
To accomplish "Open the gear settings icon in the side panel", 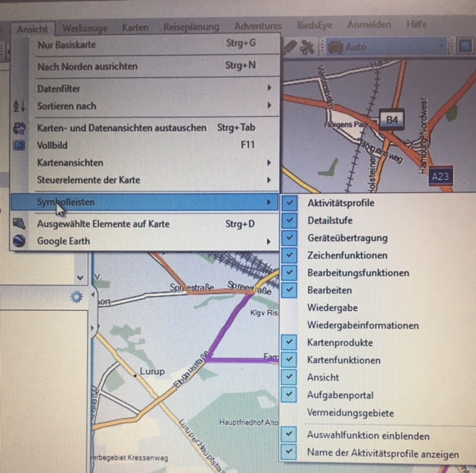I will 75,297.
